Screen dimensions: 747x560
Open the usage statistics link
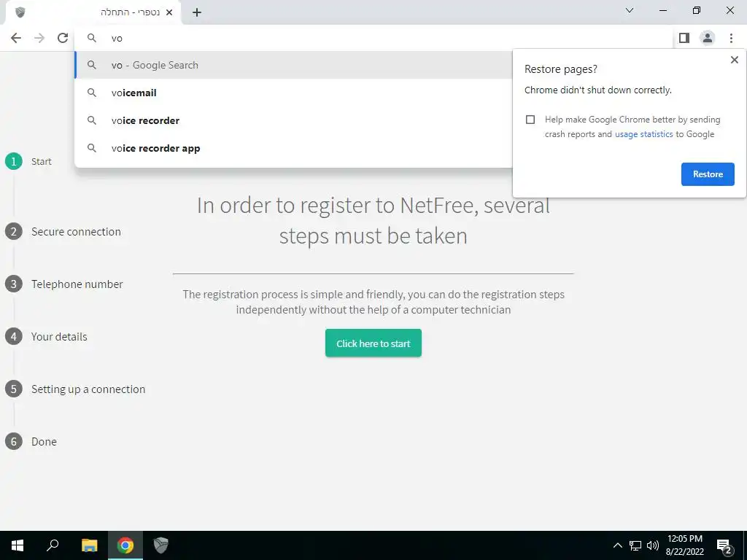pyautogui.click(x=643, y=134)
